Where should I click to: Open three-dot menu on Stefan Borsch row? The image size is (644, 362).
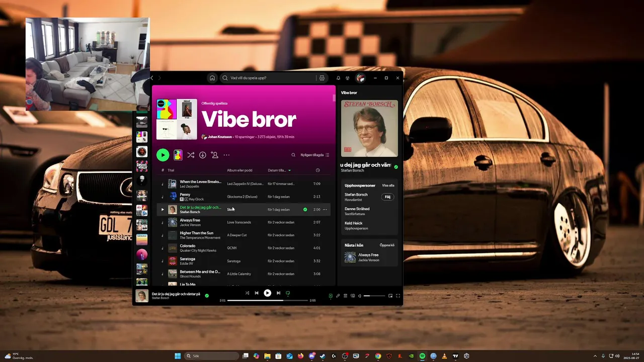325,210
